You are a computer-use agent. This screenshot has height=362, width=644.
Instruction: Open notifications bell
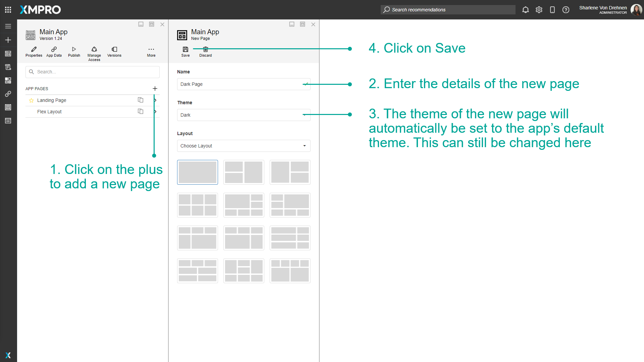525,10
